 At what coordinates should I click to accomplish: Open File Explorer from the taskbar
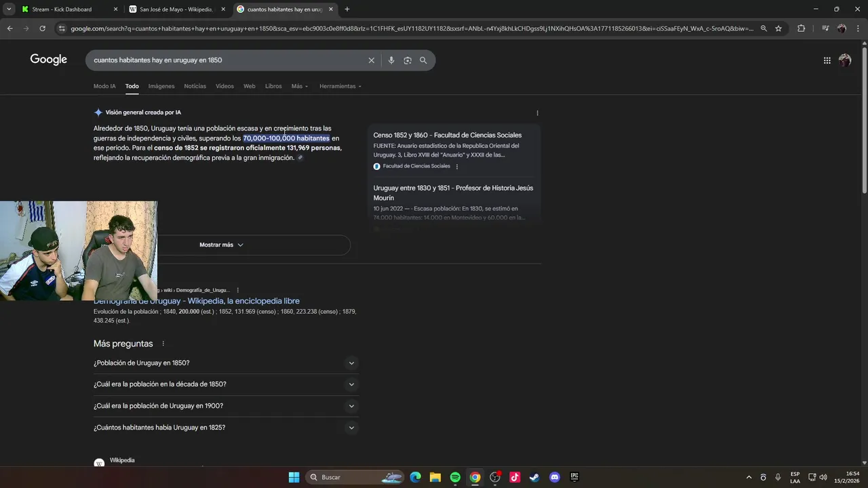(x=435, y=477)
